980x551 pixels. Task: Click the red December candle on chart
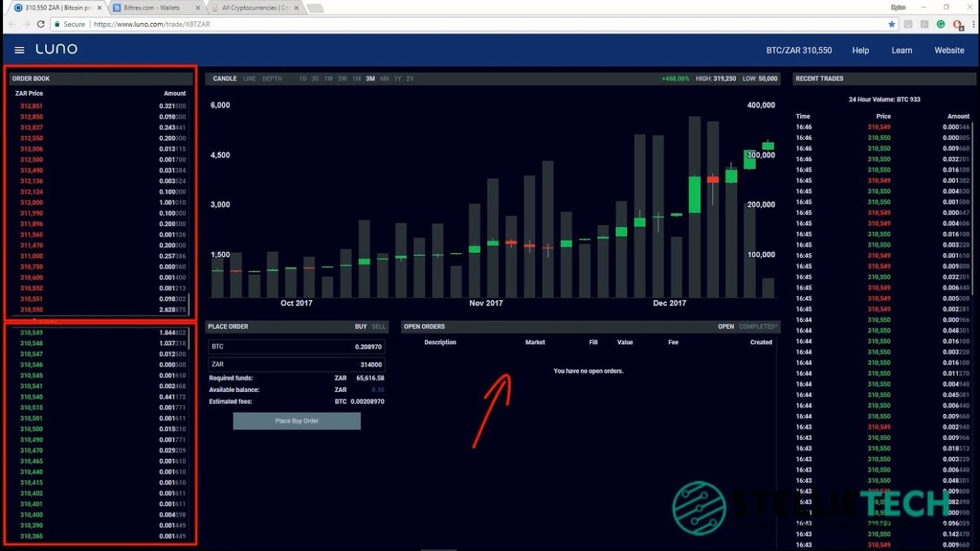pos(713,180)
